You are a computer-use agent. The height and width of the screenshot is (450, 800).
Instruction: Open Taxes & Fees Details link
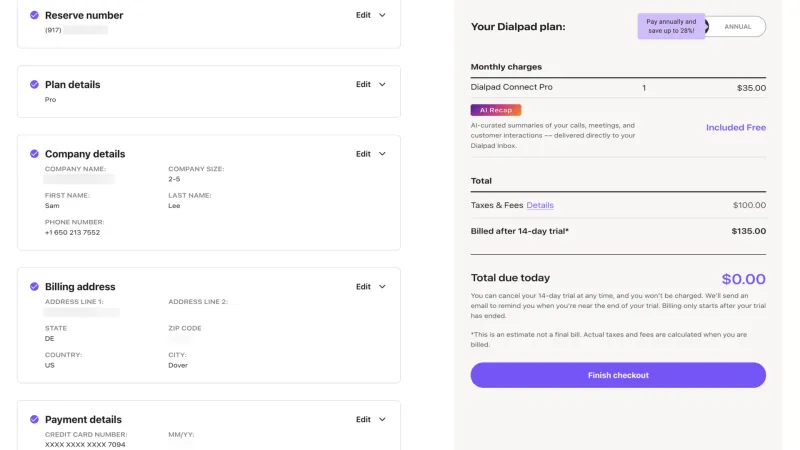tap(540, 205)
